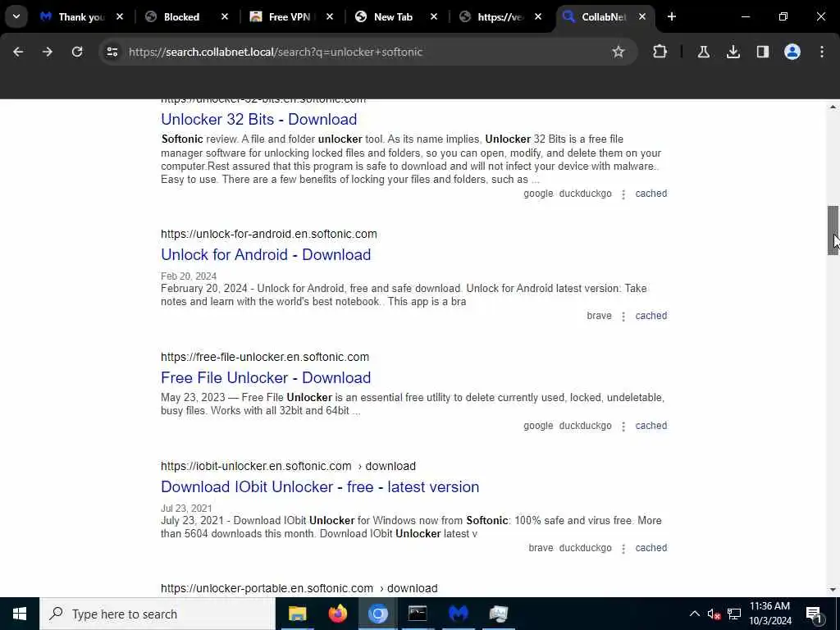The height and width of the screenshot is (630, 840).
Task: Open the Extensions puzzle icon
Action: click(x=660, y=52)
